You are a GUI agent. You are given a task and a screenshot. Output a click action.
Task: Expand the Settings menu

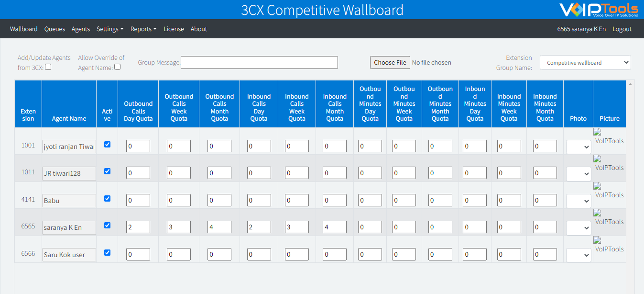pyautogui.click(x=110, y=29)
